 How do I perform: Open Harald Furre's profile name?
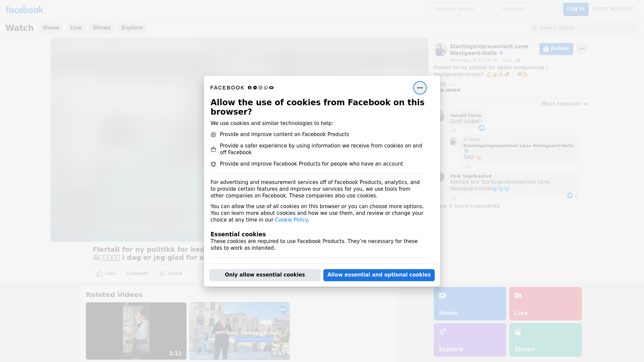(466, 115)
